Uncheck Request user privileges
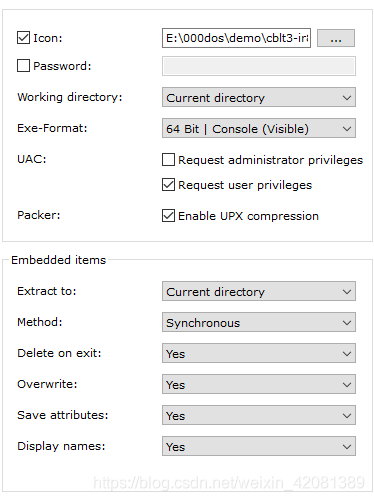Viewport: 374px width, 501px height. [x=168, y=185]
